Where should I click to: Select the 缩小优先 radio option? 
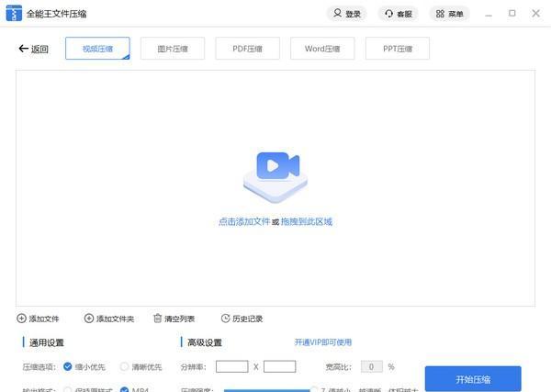click(67, 366)
